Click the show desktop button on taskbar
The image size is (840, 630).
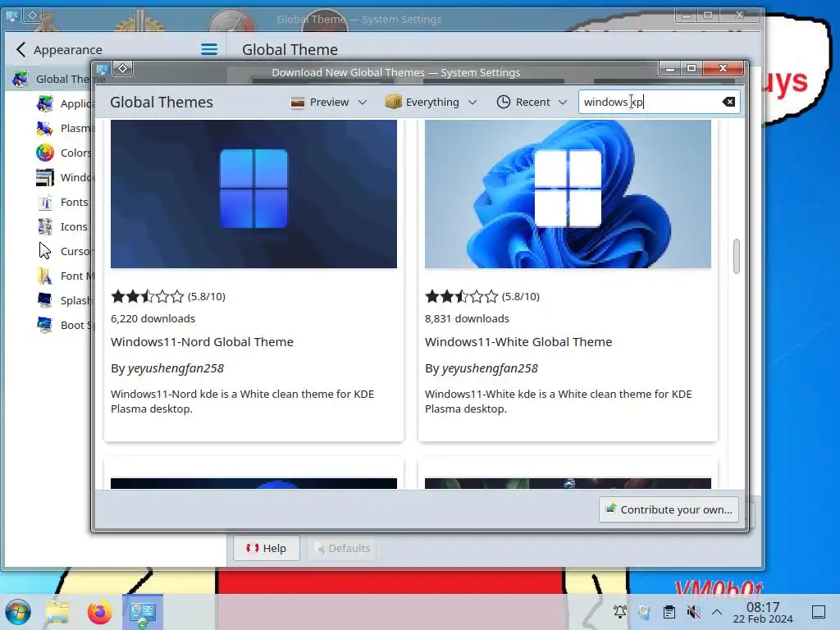pyautogui.click(x=819, y=612)
